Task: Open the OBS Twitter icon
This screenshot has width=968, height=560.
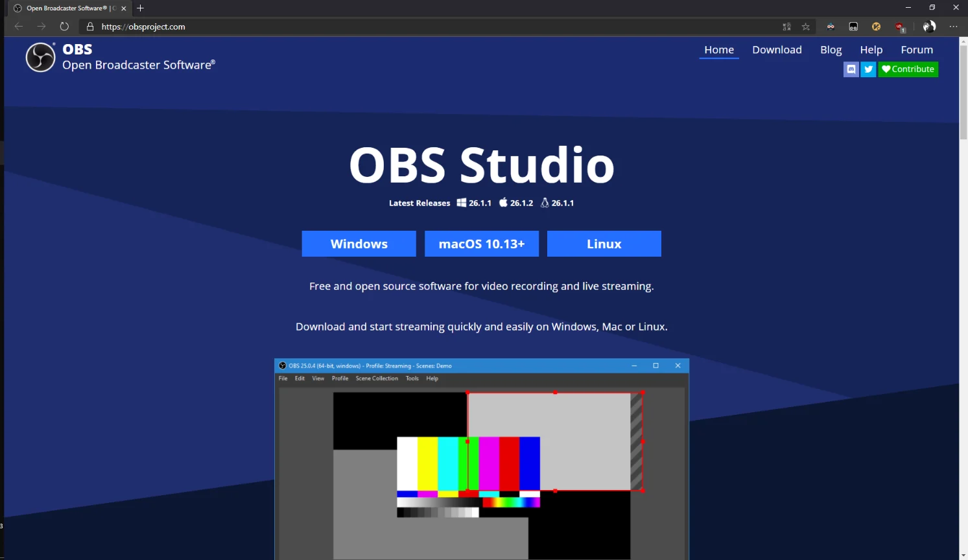Action: (x=868, y=69)
